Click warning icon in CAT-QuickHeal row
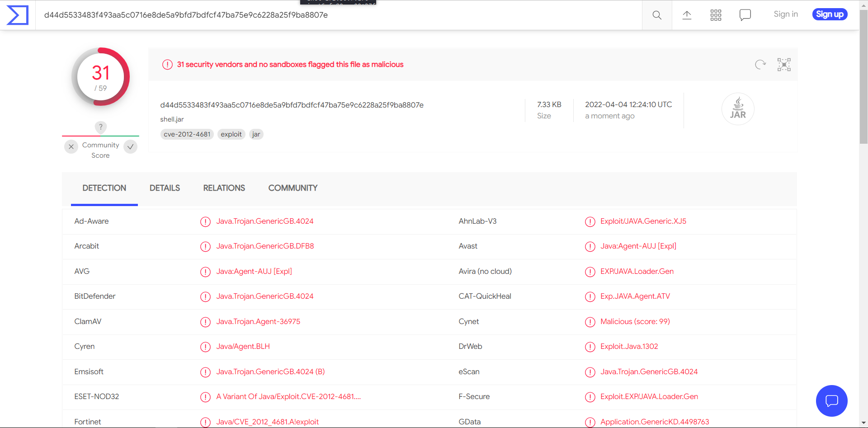 pyautogui.click(x=590, y=296)
